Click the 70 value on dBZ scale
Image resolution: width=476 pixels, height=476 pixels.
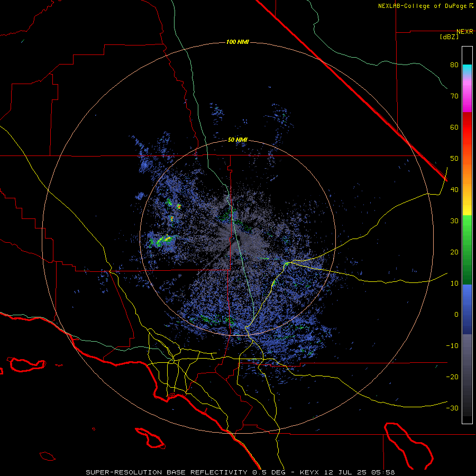(454, 96)
